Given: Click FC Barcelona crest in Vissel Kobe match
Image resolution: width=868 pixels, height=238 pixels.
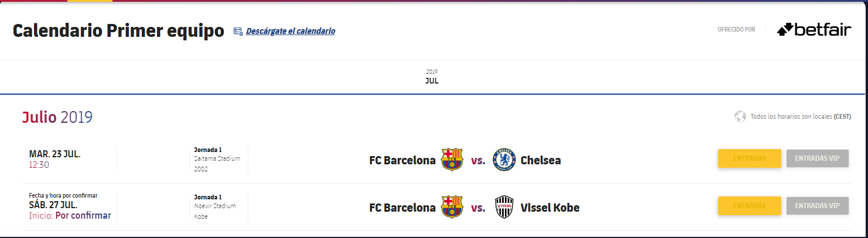Looking at the screenshot, I should (x=452, y=207).
